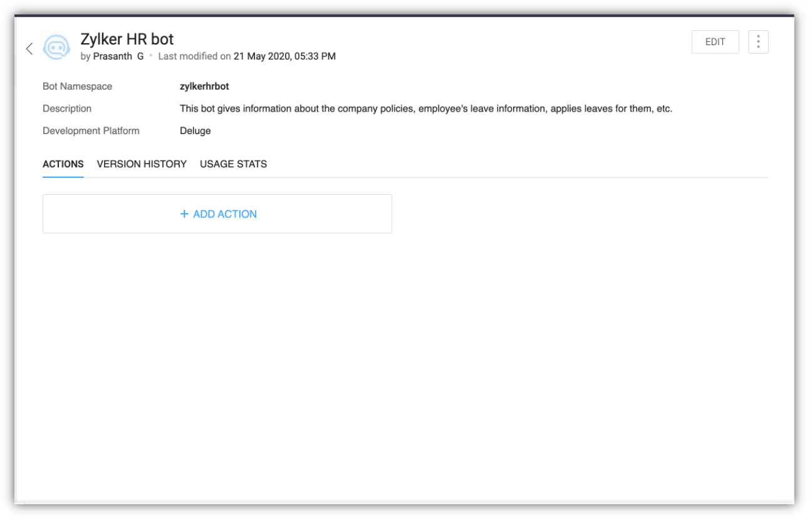Image resolution: width=812 pixels, height=520 pixels.
Task: Click the author name Prasanth G
Action: click(118, 56)
